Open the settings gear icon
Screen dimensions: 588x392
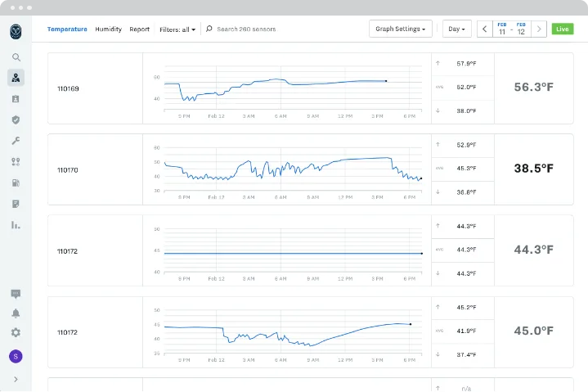click(16, 333)
